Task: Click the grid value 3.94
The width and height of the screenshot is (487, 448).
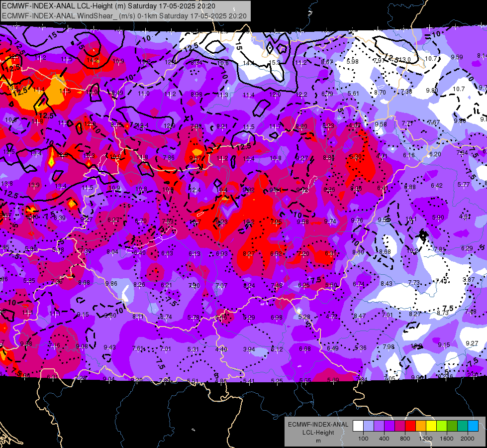Action: [249, 349]
